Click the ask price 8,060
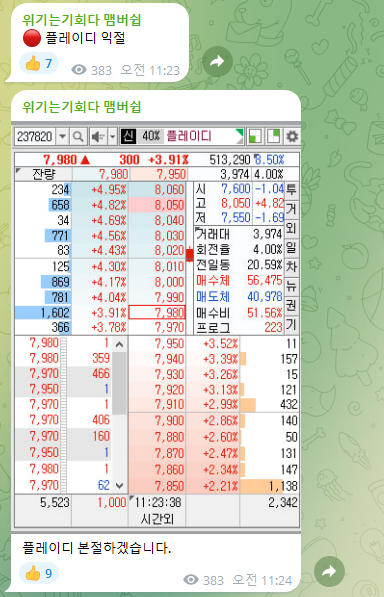384x597 pixels. tap(169, 189)
